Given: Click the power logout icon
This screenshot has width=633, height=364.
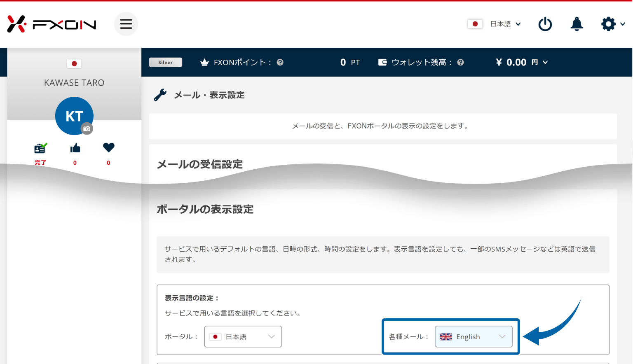Looking at the screenshot, I should pos(545,24).
